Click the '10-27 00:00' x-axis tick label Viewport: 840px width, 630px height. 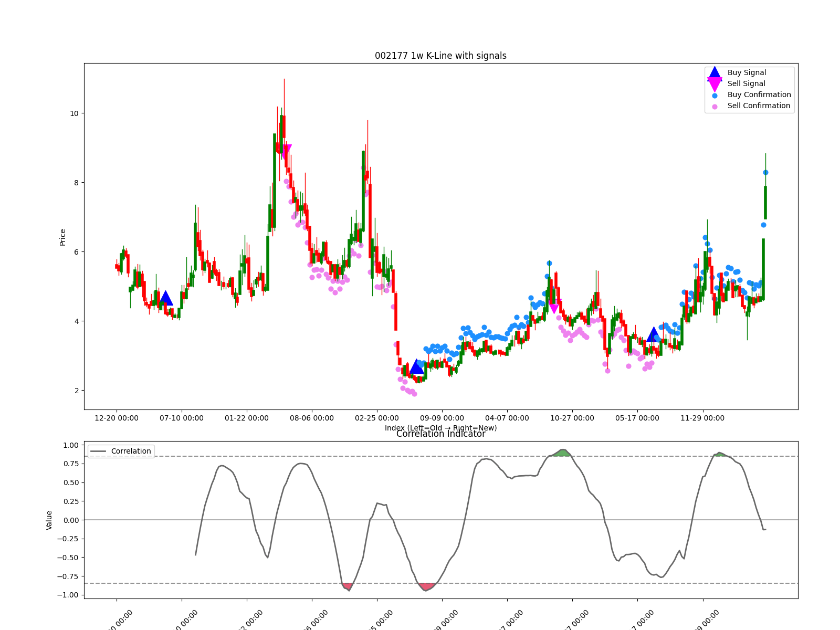point(572,418)
